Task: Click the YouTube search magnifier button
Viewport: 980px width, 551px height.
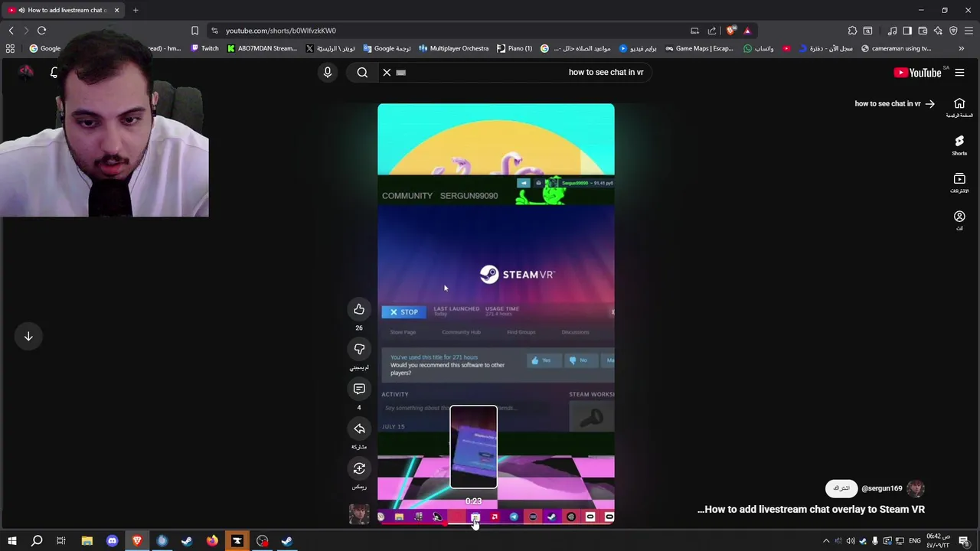Action: click(x=362, y=72)
